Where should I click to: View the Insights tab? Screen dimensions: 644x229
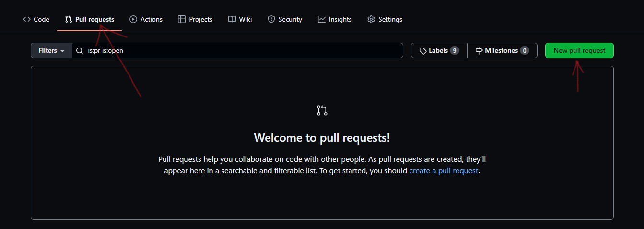[x=335, y=19]
